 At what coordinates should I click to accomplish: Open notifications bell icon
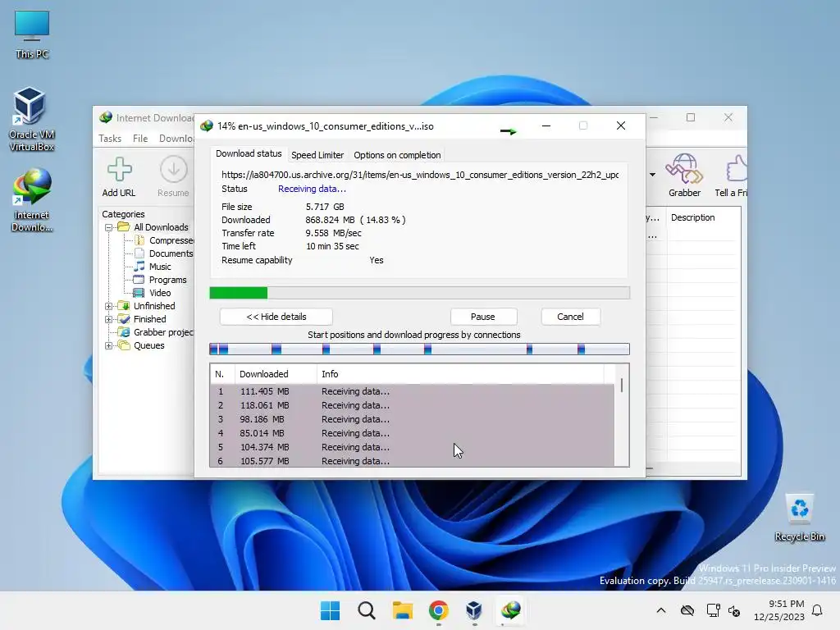pos(818,610)
